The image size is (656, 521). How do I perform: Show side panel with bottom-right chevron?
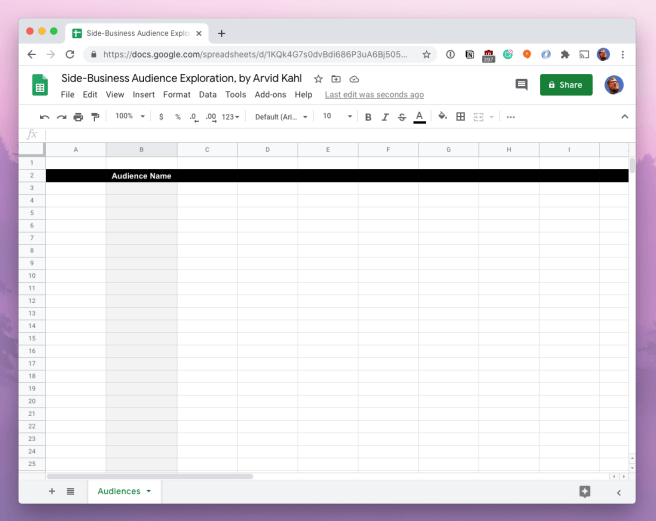point(619,493)
